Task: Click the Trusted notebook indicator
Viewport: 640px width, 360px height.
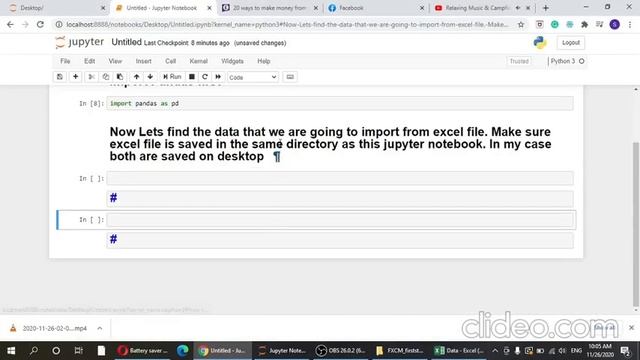Action: 519,61
